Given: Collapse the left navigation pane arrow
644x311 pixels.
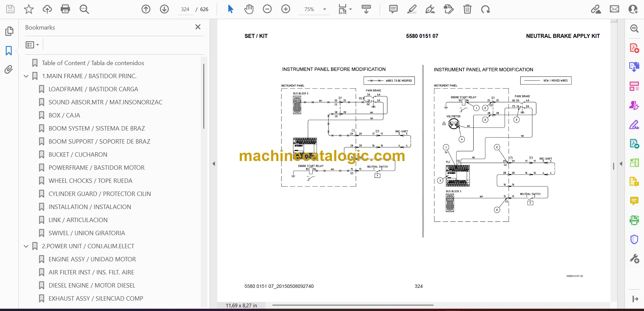Looking at the screenshot, I should pyautogui.click(x=214, y=164).
